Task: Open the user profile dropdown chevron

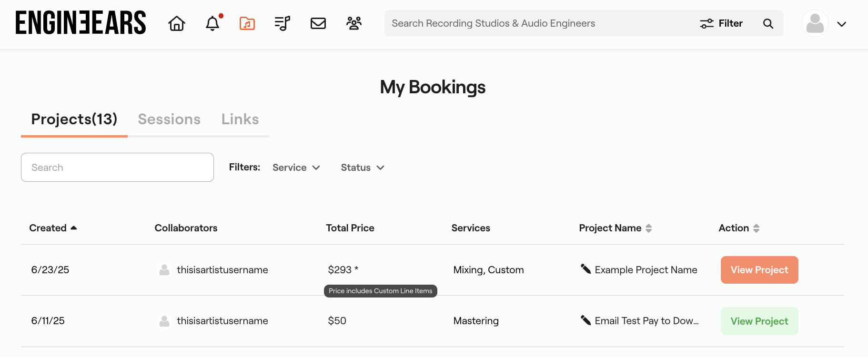Action: (841, 24)
